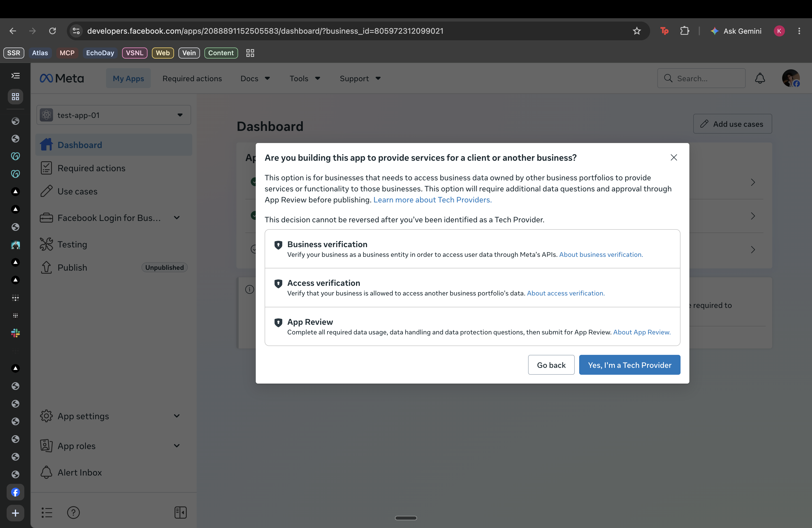Open the test-app-01 app selector
Viewport: 812px width, 528px height.
(x=114, y=115)
